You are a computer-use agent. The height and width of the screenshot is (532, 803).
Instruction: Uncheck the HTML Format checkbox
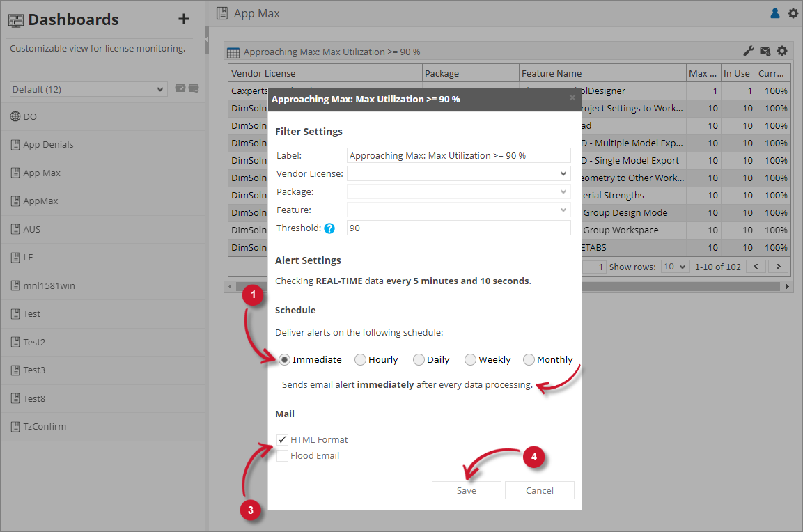click(282, 439)
